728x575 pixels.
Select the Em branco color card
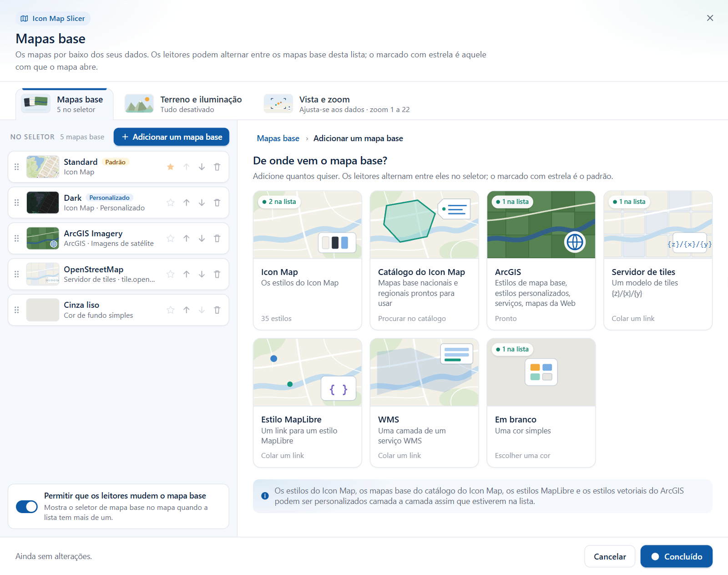click(541, 403)
